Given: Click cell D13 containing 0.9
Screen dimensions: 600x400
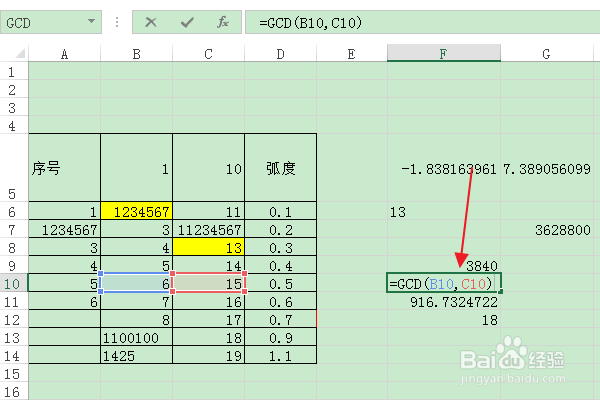Looking at the screenshot, I should coord(280,337).
